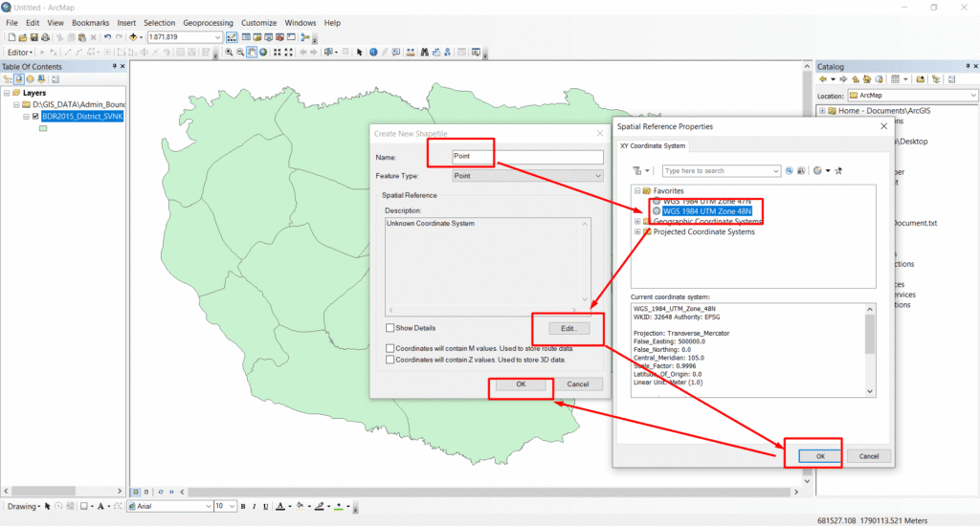Select the Zoom In tool
The width and height of the screenshot is (980, 526).
[x=229, y=52]
